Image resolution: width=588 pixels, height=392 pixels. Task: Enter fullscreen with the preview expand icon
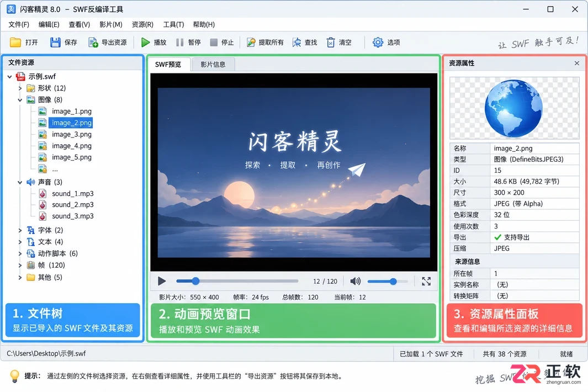point(426,282)
